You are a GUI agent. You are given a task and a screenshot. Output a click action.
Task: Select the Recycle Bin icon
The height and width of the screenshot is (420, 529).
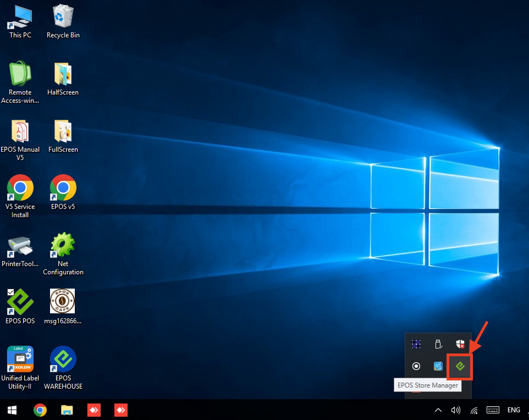(x=63, y=21)
